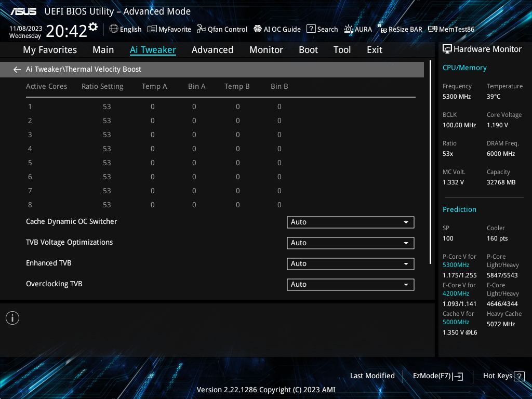532x399 pixels.
Task: Open AURA lighting icon
Action: pyautogui.click(x=349, y=29)
